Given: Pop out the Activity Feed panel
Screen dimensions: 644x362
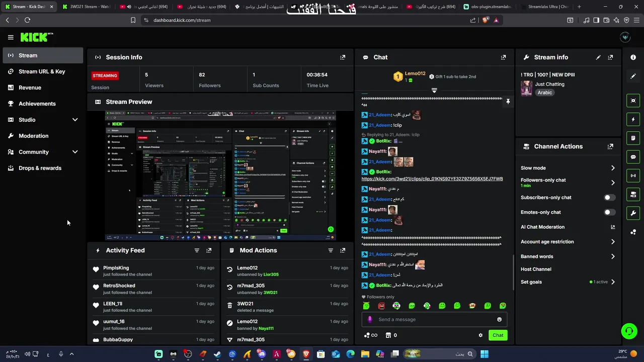Looking at the screenshot, I should pos(209,250).
